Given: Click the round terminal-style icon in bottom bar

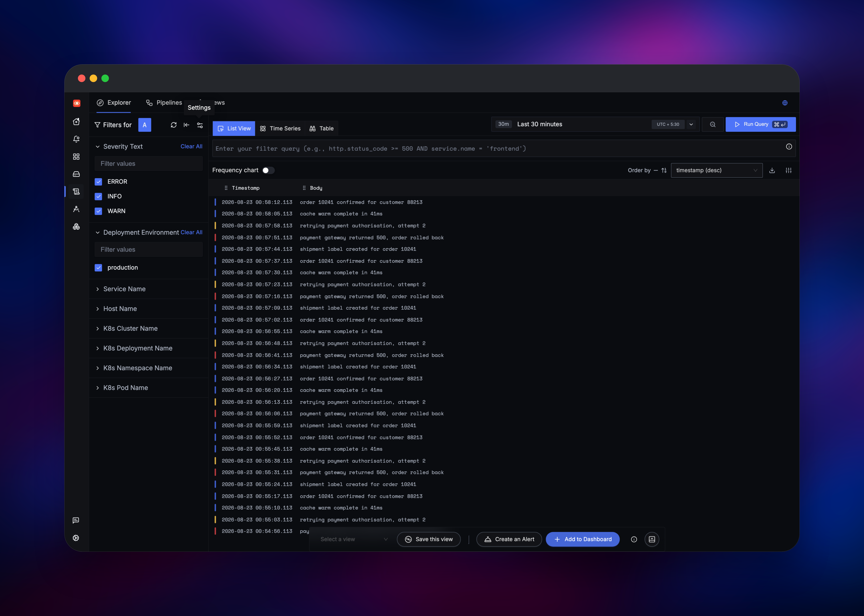Looking at the screenshot, I should click(x=652, y=539).
